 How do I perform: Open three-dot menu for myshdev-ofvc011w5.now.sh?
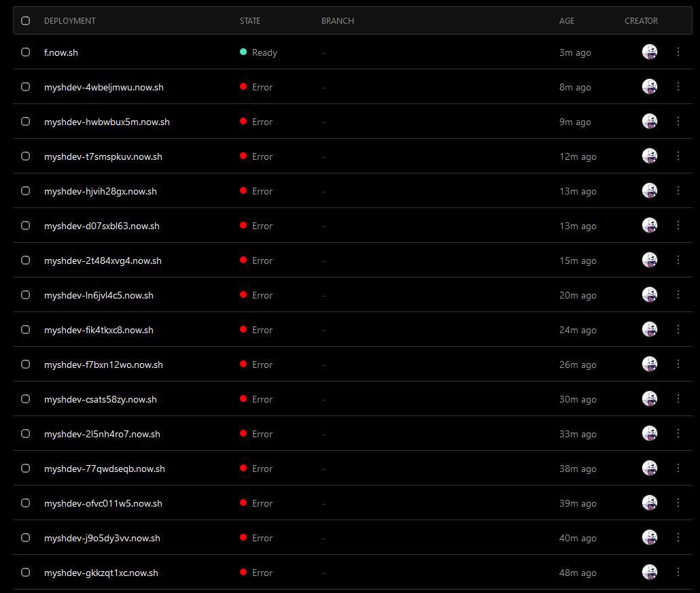coord(678,503)
